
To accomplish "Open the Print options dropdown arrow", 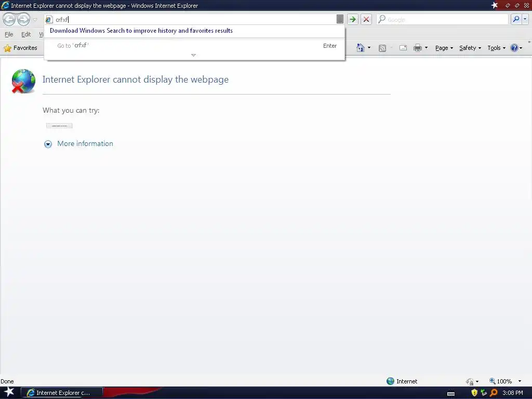I will coord(426,48).
